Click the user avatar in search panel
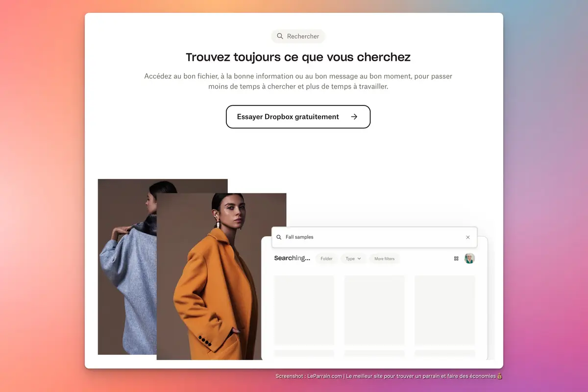This screenshot has height=392, width=588. coord(469,258)
